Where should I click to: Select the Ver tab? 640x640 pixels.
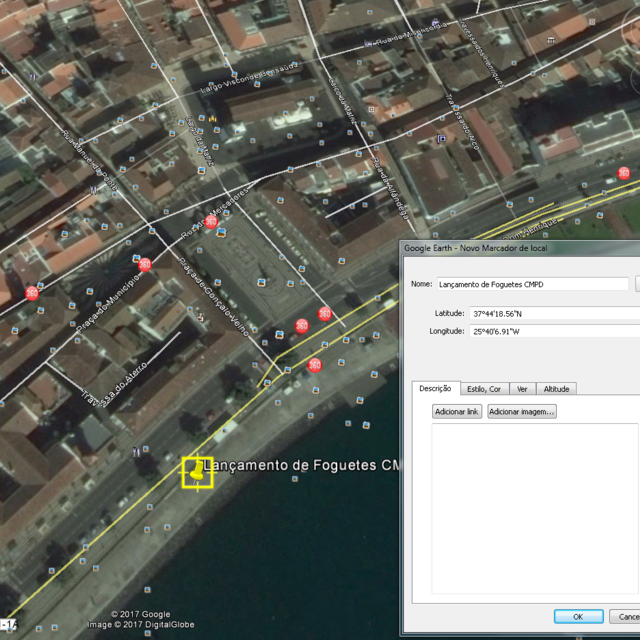pyautogui.click(x=522, y=388)
